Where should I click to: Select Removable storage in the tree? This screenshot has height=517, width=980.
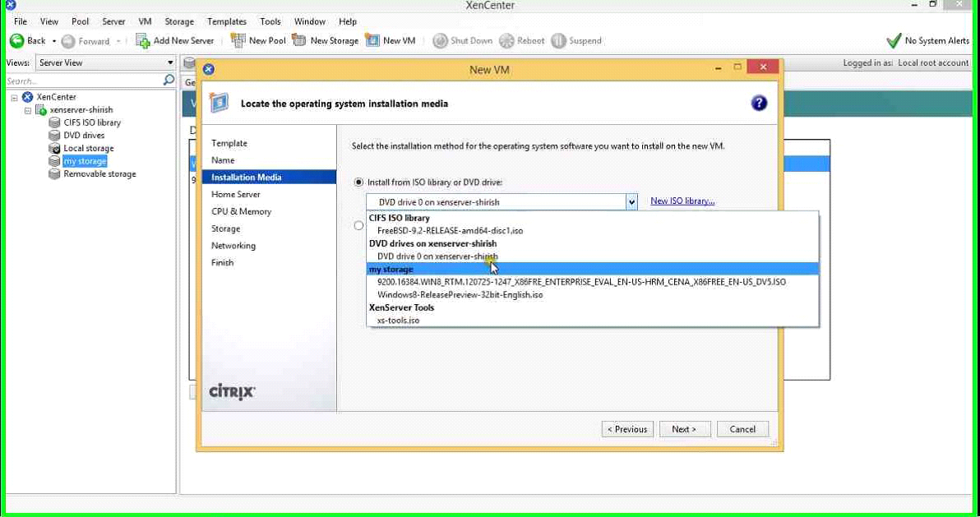[99, 173]
